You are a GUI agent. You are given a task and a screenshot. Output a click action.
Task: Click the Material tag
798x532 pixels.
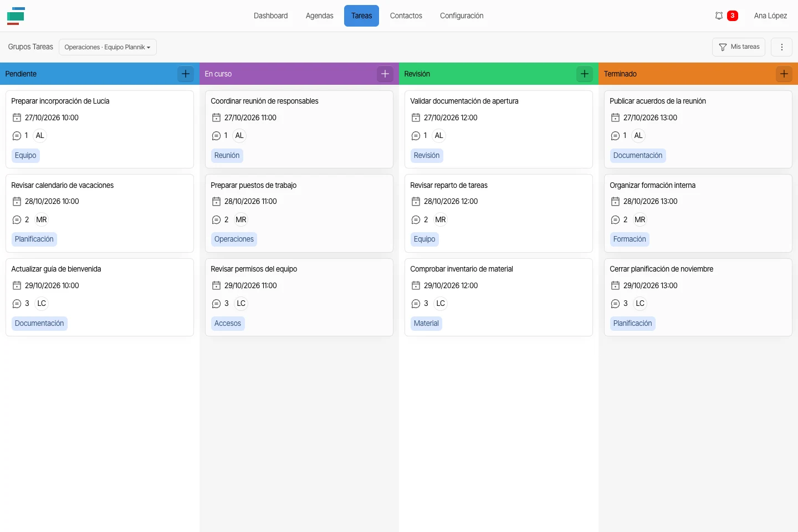[x=426, y=324]
